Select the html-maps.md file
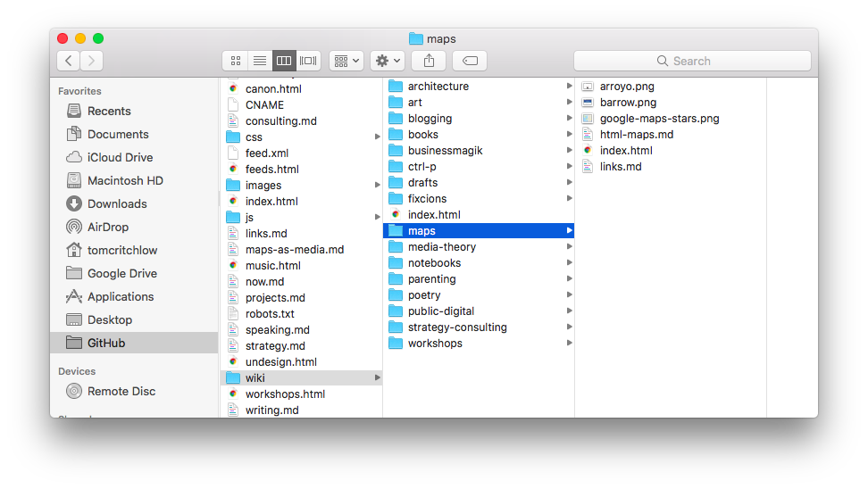868x489 pixels. point(671,135)
